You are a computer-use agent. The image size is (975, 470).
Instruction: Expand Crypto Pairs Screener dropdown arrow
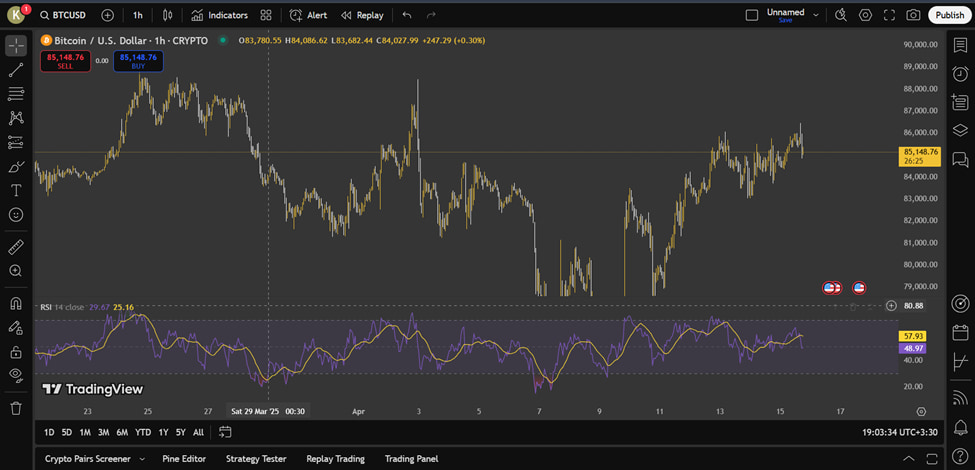[142, 459]
